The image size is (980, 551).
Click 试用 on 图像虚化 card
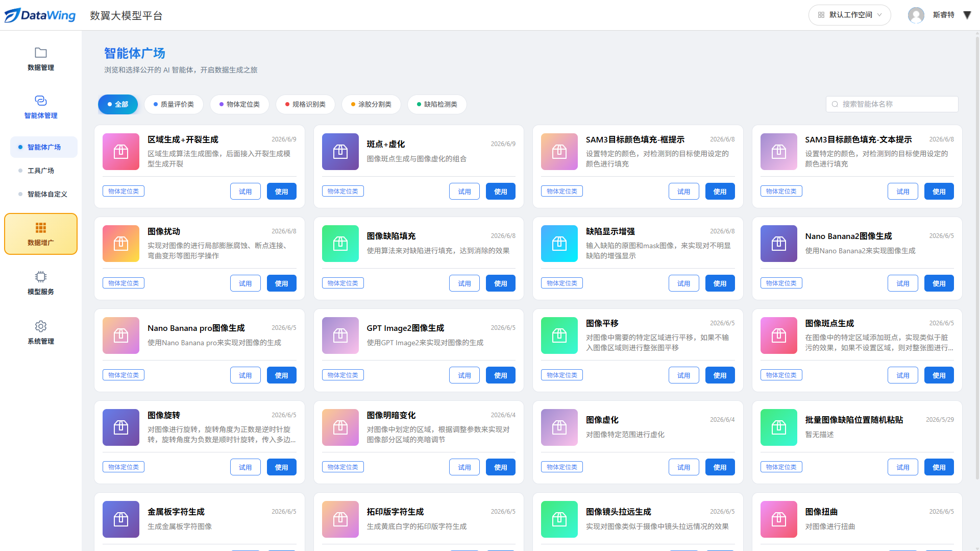click(x=684, y=467)
